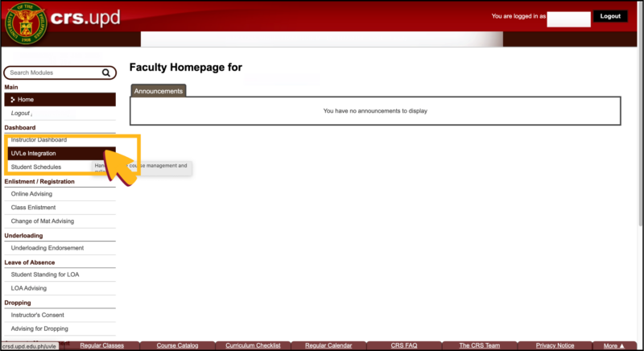The height and width of the screenshot is (351, 644).
Task: Open the Announcements tab
Action: [x=158, y=91]
